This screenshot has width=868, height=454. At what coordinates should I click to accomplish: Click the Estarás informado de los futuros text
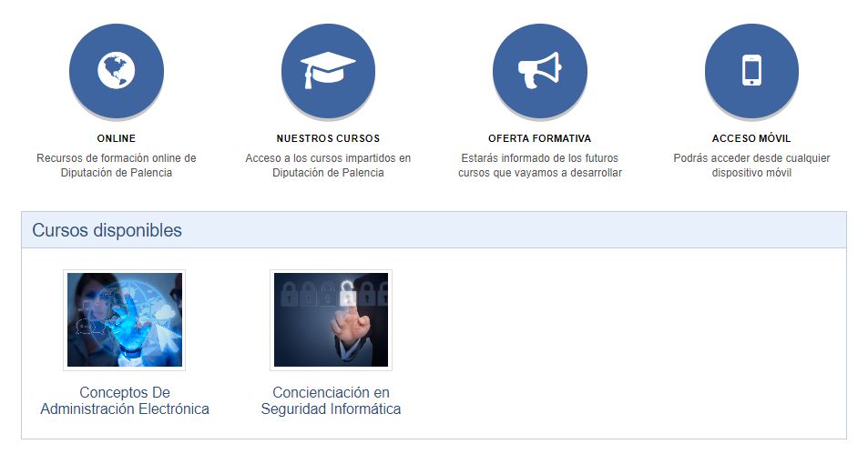pyautogui.click(x=540, y=158)
